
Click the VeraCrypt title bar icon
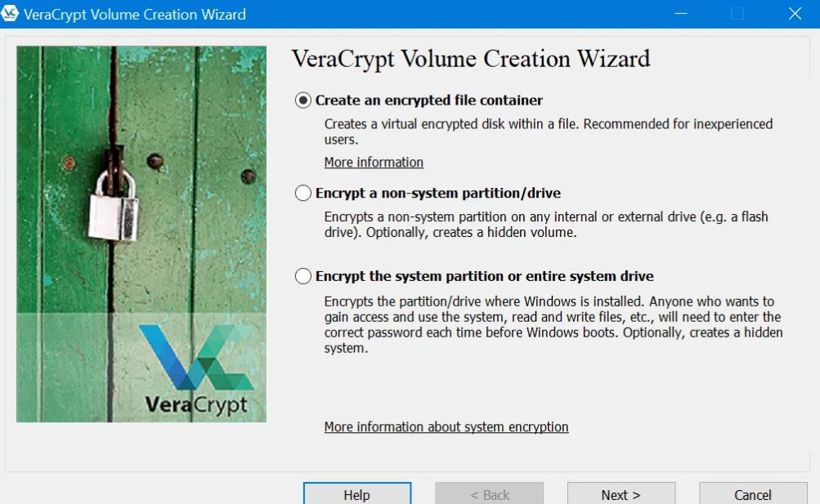tap(10, 14)
